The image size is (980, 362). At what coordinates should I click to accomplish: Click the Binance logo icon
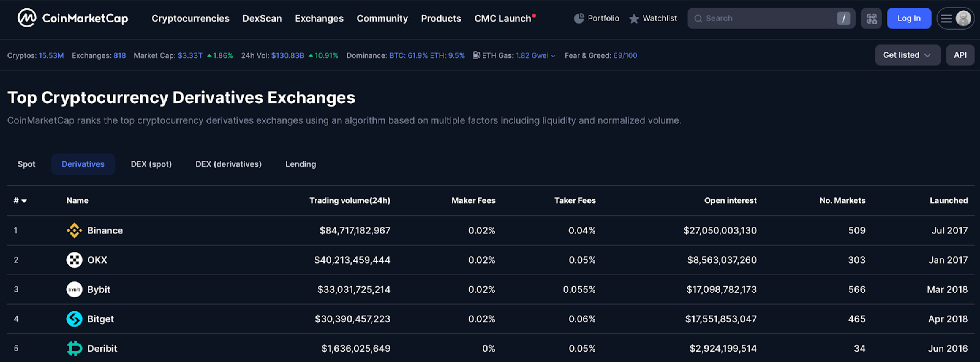pyautogui.click(x=74, y=230)
